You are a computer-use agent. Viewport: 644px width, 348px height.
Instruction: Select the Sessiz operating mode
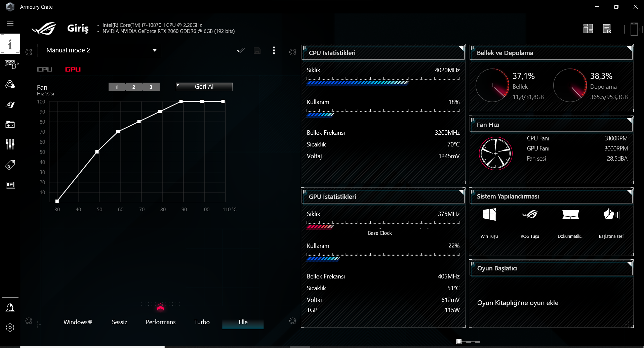pos(119,322)
